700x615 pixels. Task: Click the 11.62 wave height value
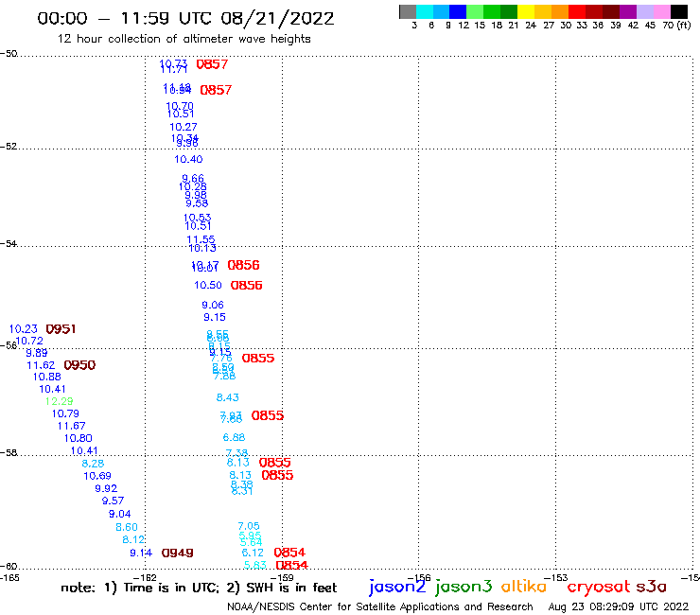41,365
